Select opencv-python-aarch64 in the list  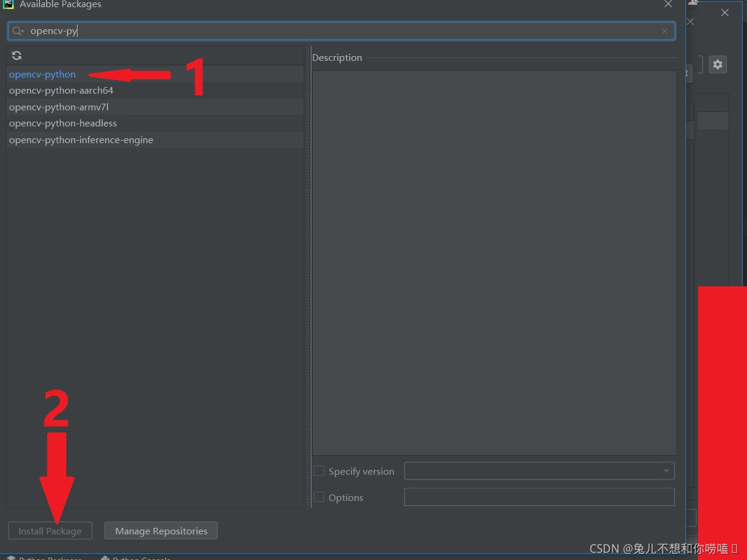pyautogui.click(x=155, y=91)
